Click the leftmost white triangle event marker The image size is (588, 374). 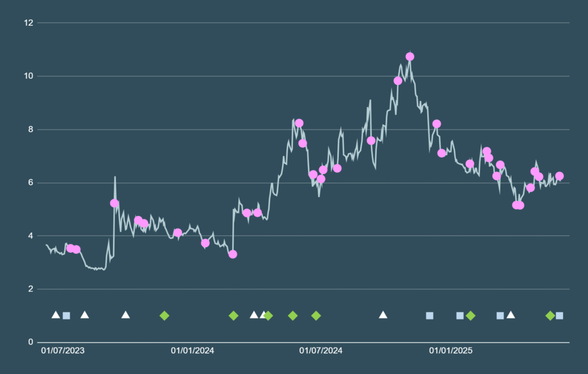[56, 315]
